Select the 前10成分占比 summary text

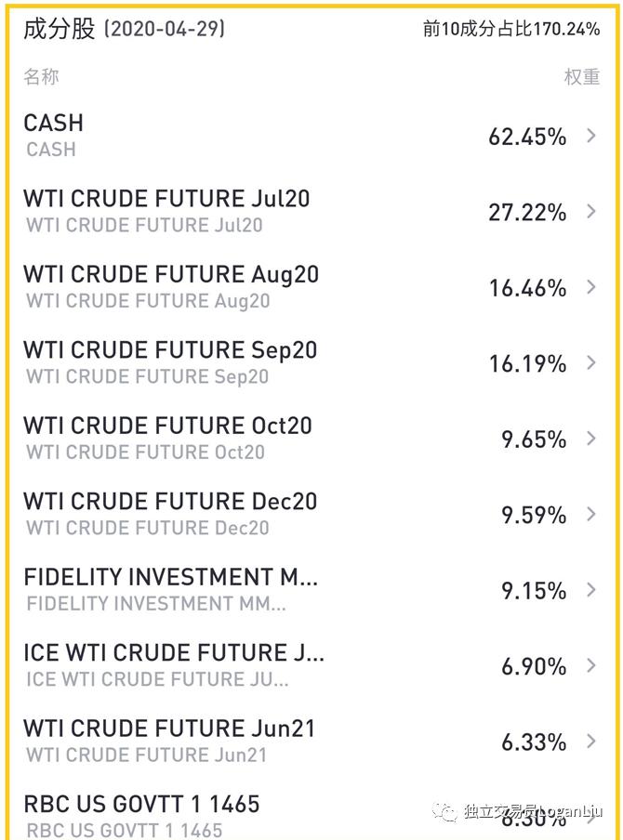tap(510, 29)
